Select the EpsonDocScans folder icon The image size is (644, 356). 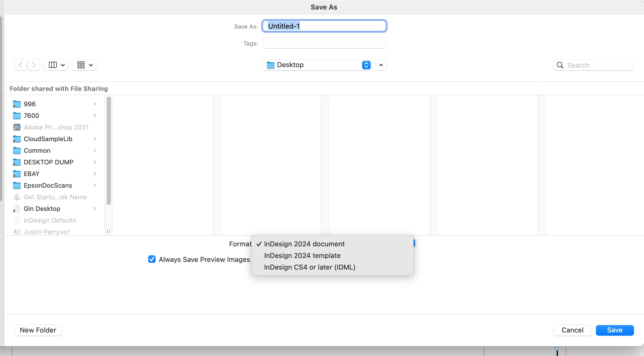(x=17, y=186)
